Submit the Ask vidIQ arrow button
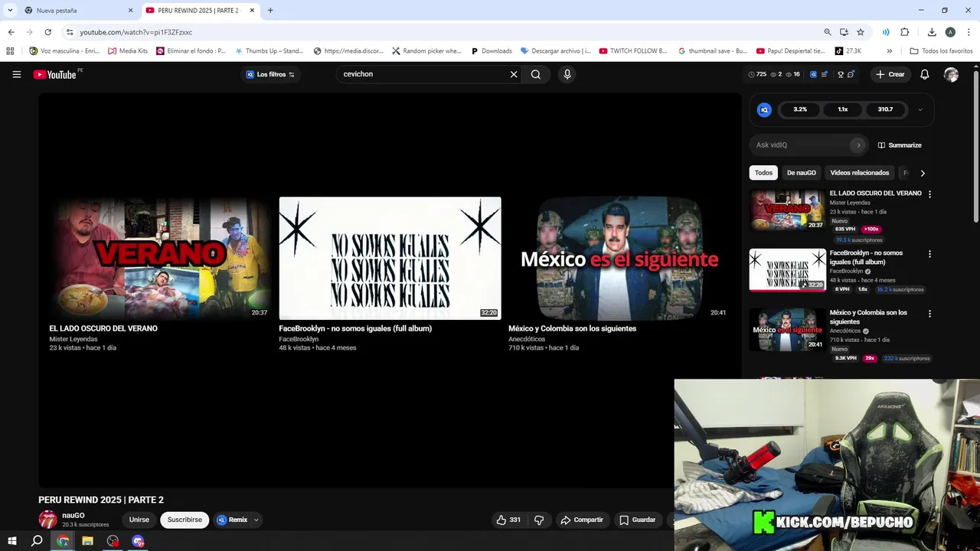This screenshot has width=980, height=551. [x=858, y=145]
